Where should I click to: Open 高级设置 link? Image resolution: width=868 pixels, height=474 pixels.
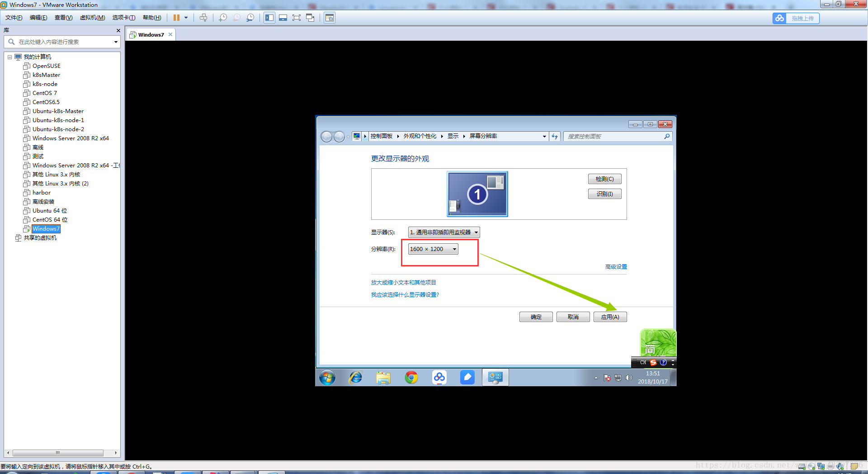616,267
